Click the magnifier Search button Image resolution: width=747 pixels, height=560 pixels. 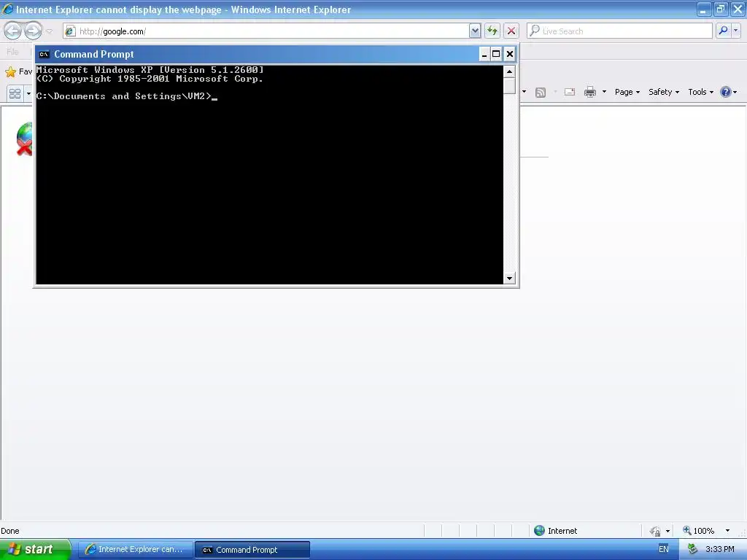point(723,31)
